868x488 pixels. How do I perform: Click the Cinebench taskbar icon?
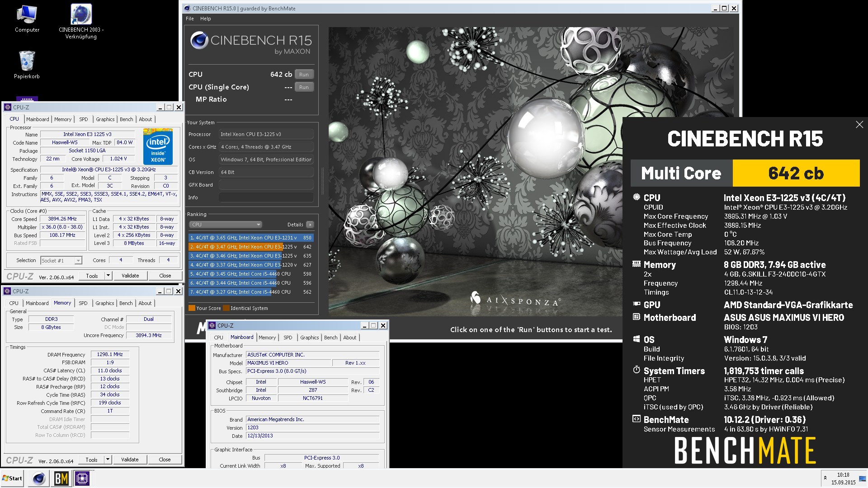[x=39, y=479]
